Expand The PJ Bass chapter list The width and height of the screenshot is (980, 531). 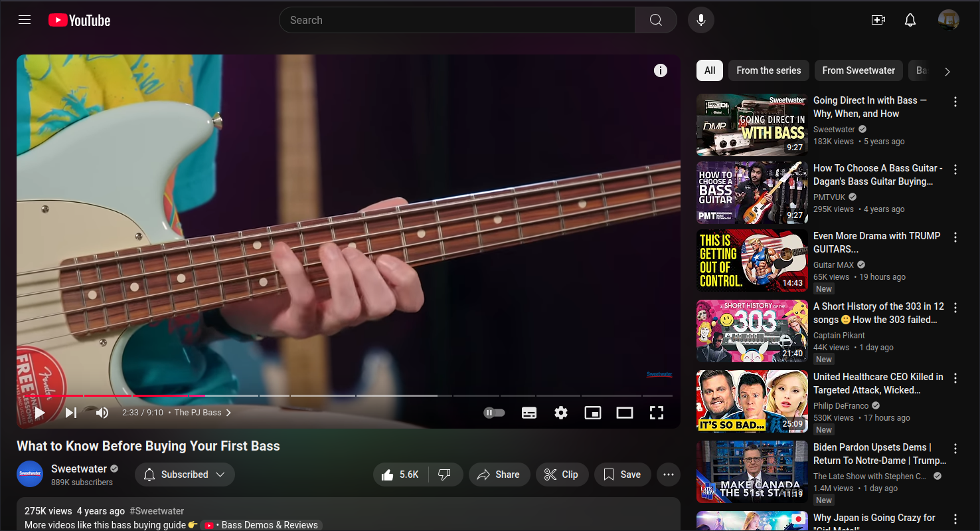(203, 413)
